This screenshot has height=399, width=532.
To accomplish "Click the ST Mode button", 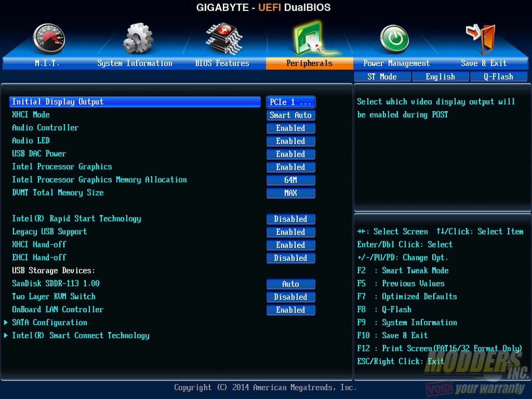I will coord(382,77).
